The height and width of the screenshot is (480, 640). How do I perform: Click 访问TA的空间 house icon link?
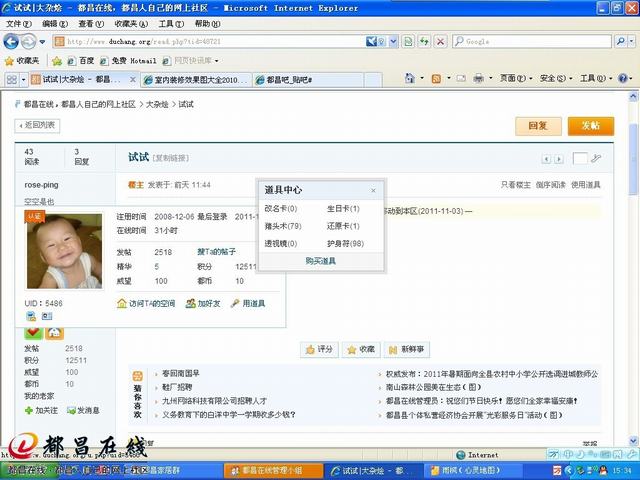point(146,304)
